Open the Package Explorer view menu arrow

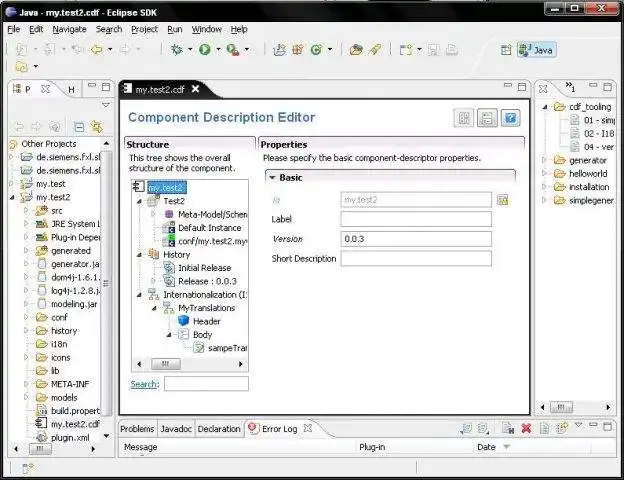(x=105, y=105)
